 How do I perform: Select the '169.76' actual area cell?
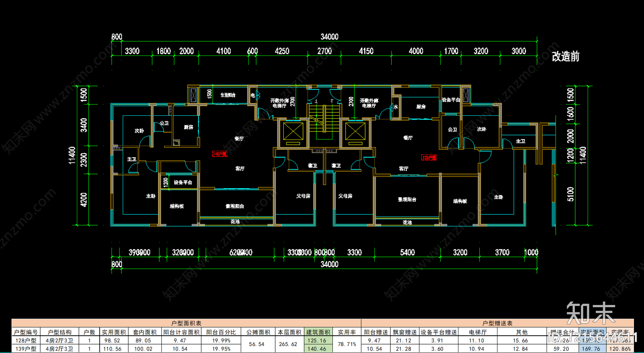coord(591,349)
